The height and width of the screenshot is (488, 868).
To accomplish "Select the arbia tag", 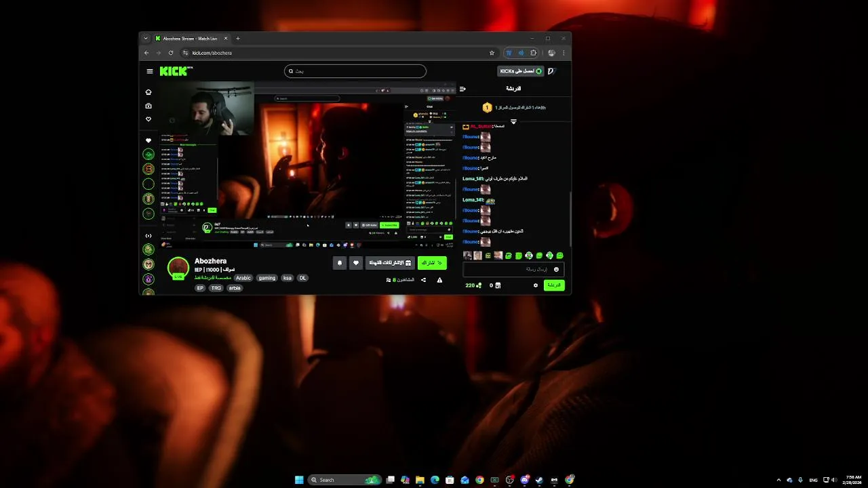I will pos(235,288).
